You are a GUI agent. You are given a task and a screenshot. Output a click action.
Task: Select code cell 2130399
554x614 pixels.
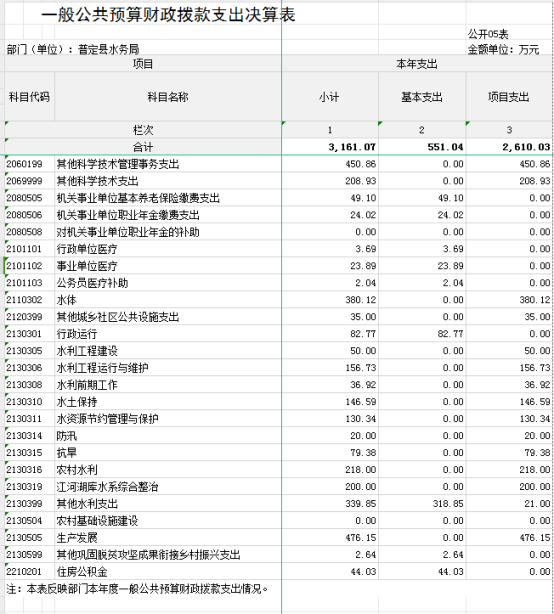click(x=29, y=504)
